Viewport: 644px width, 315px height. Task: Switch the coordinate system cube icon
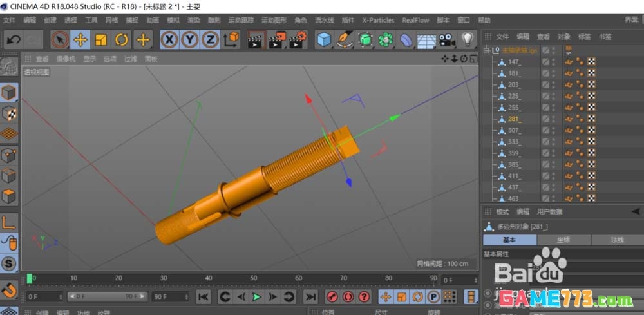coord(231,40)
